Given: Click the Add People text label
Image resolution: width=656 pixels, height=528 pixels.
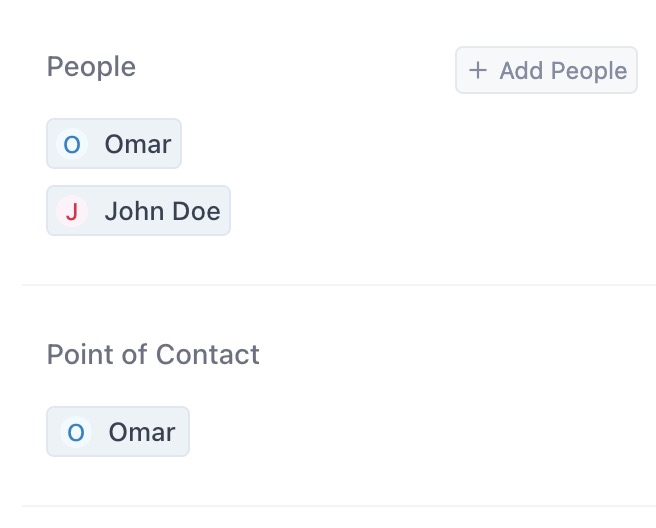Looking at the screenshot, I should pyautogui.click(x=563, y=71).
